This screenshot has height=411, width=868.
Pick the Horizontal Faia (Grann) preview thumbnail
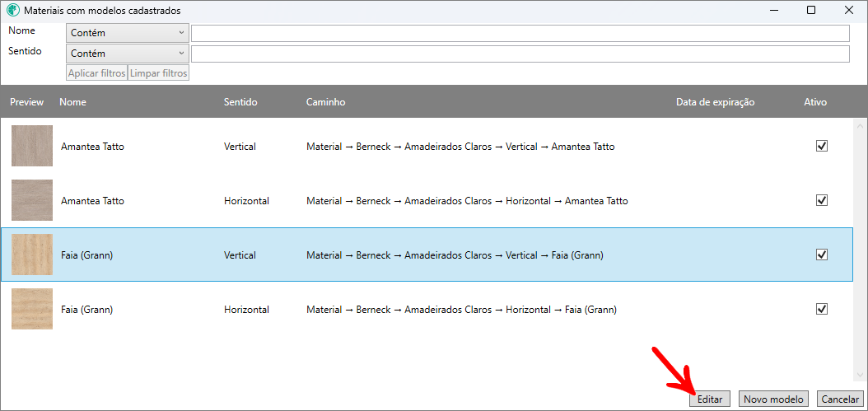[32, 309]
